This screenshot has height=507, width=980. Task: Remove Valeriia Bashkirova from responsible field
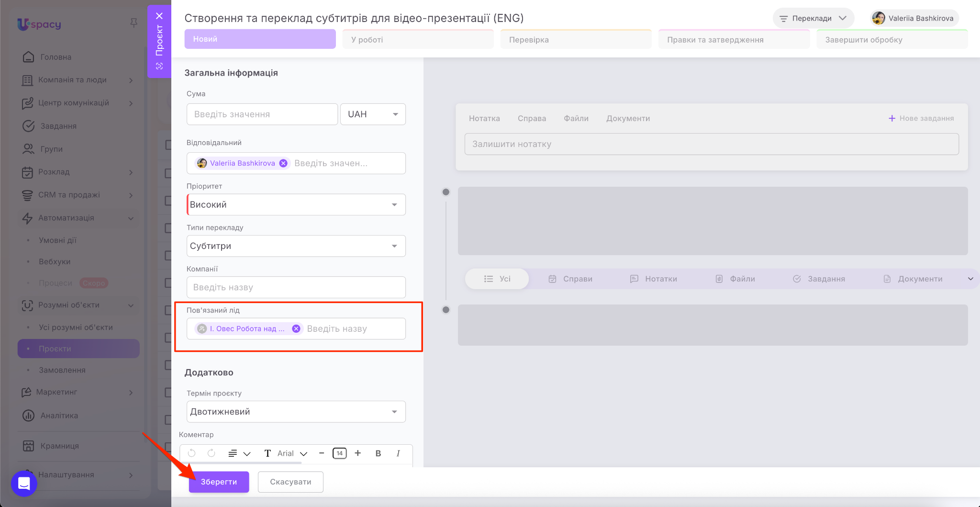point(283,163)
